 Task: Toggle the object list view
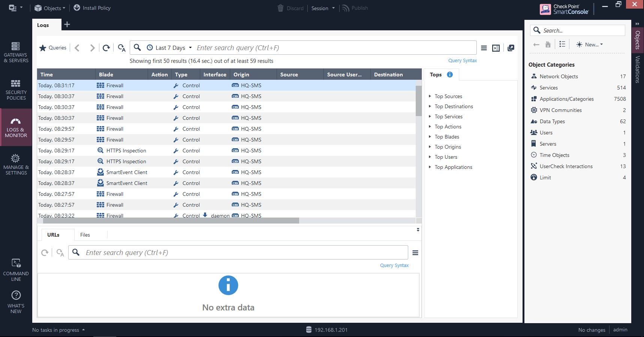coord(562,44)
